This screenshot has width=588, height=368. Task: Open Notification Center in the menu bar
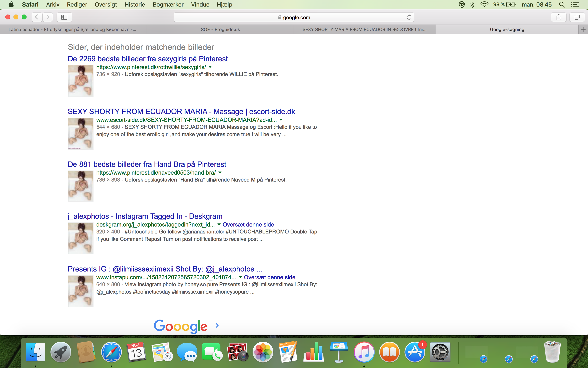(x=575, y=4)
